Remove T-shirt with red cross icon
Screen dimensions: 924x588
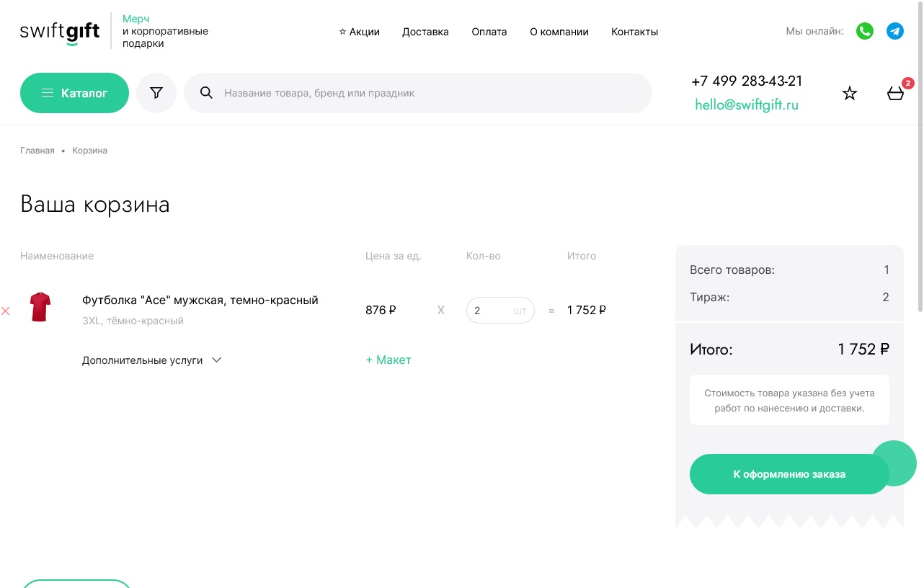[6, 311]
